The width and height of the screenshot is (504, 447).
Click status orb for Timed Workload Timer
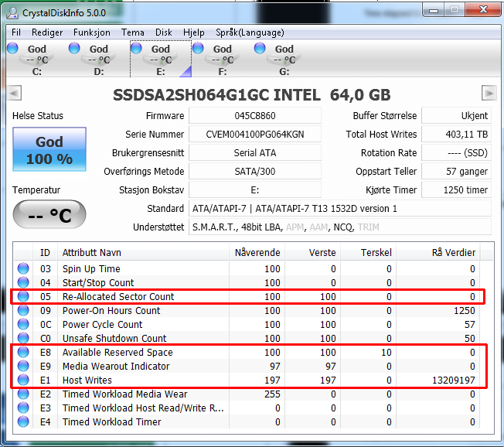tap(23, 421)
